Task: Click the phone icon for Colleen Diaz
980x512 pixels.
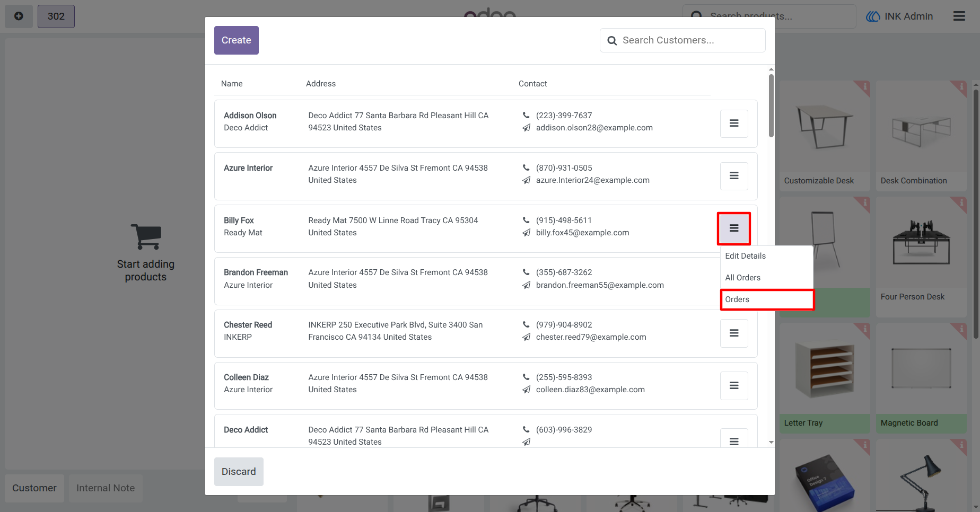Action: point(526,377)
